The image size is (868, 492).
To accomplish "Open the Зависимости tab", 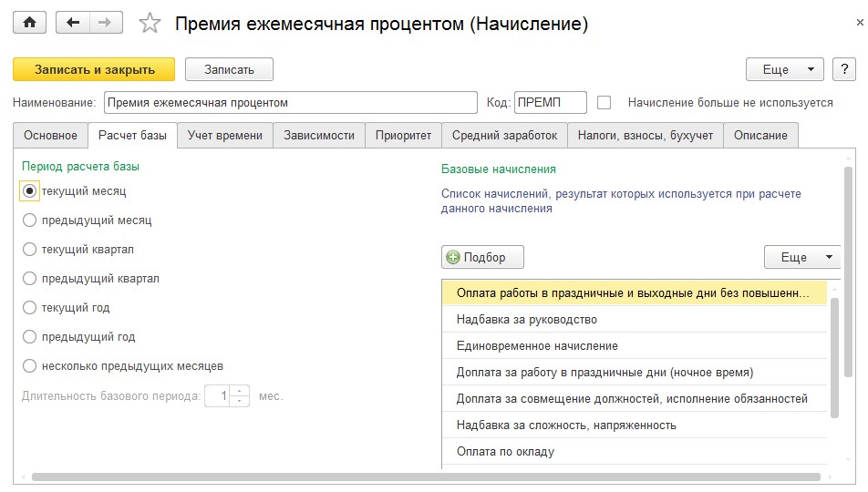I will click(319, 136).
